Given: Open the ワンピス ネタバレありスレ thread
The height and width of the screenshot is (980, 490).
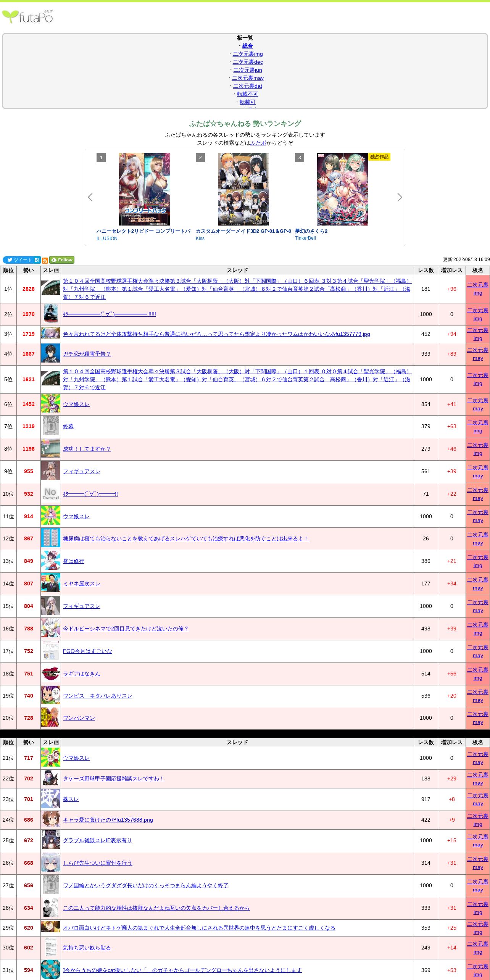Looking at the screenshot, I should coord(98,696).
